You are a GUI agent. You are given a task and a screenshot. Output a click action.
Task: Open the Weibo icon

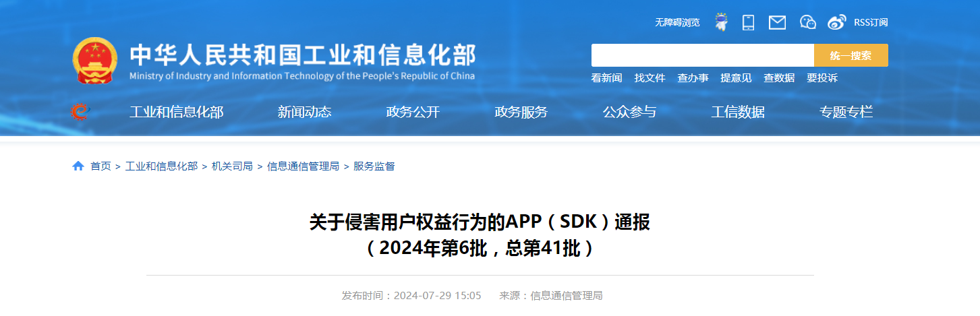click(x=837, y=22)
